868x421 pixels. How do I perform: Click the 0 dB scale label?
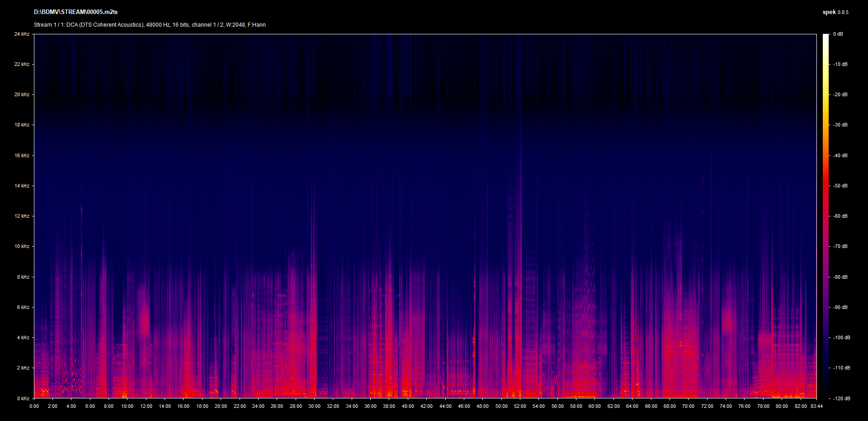[838, 34]
